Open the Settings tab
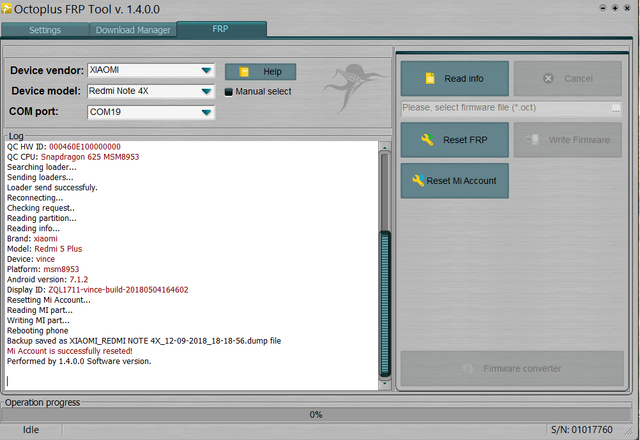The width and height of the screenshot is (640, 440). point(45,30)
